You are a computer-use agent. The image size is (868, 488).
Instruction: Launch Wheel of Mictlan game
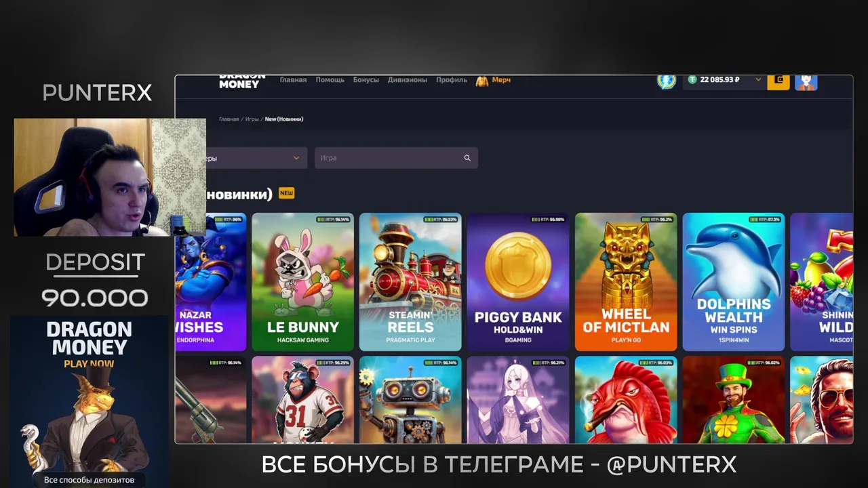[x=626, y=282]
